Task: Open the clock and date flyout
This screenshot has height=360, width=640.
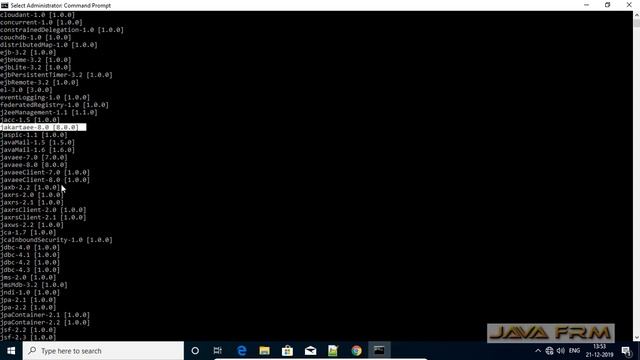Action: coord(600,351)
